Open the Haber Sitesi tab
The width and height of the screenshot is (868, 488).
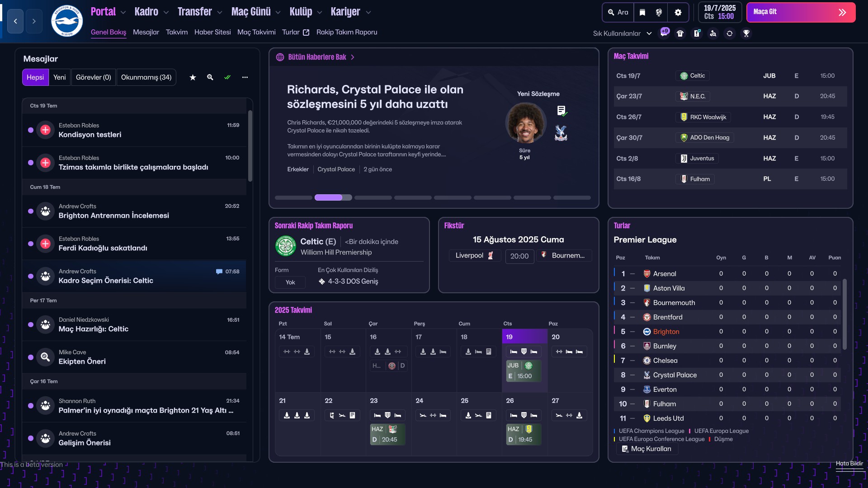pyautogui.click(x=212, y=32)
